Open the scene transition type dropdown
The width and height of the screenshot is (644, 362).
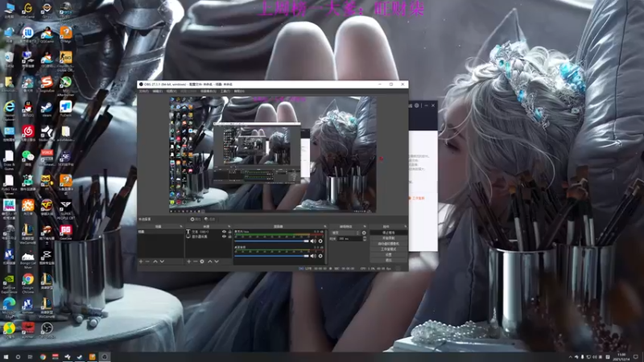tap(345, 232)
